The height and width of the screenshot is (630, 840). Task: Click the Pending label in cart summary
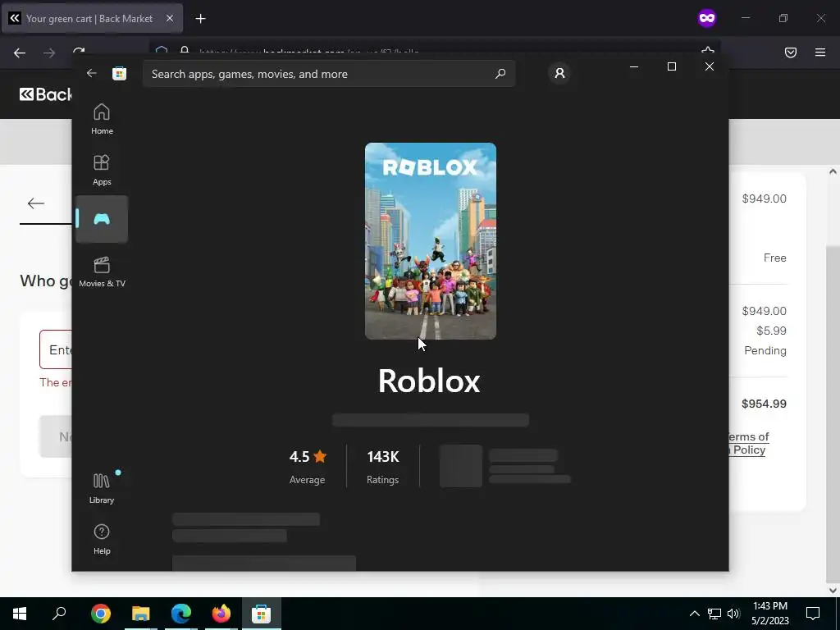pos(765,350)
